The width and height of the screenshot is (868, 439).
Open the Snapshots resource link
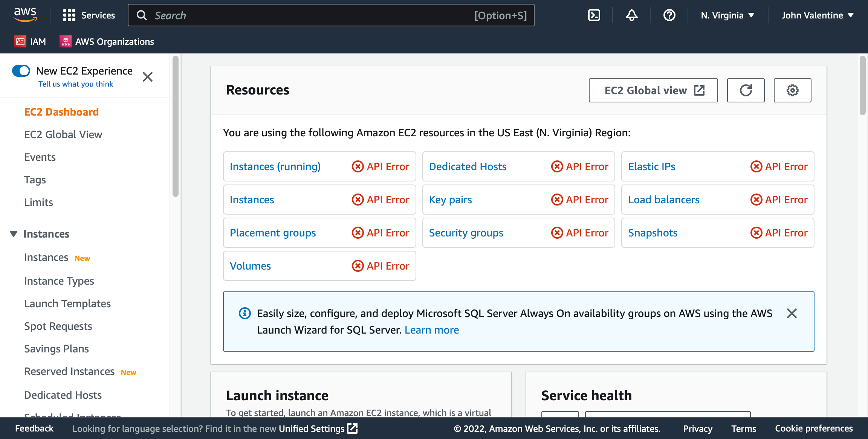[653, 233]
